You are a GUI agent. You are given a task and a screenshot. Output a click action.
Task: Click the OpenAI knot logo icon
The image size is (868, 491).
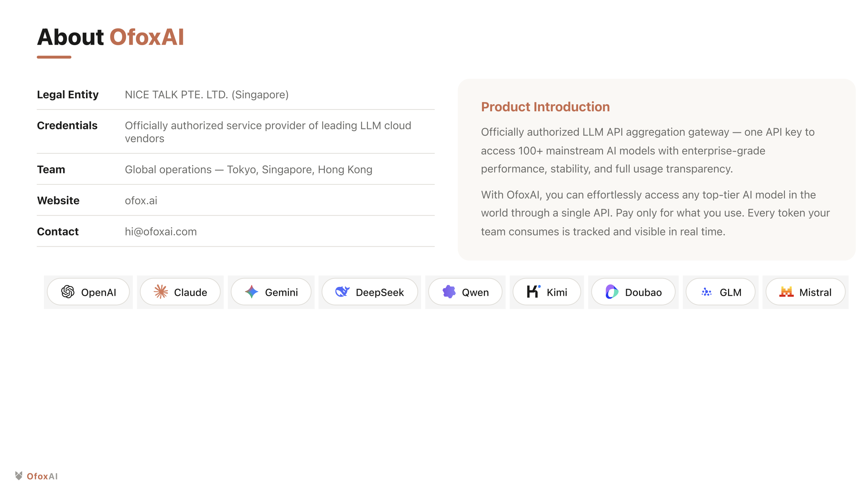pyautogui.click(x=68, y=292)
